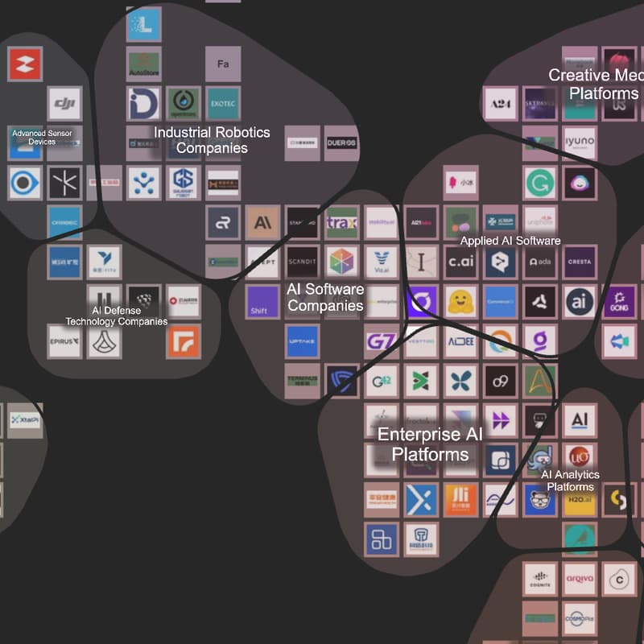Select the underlined 'AI' logo tile

click(x=580, y=420)
